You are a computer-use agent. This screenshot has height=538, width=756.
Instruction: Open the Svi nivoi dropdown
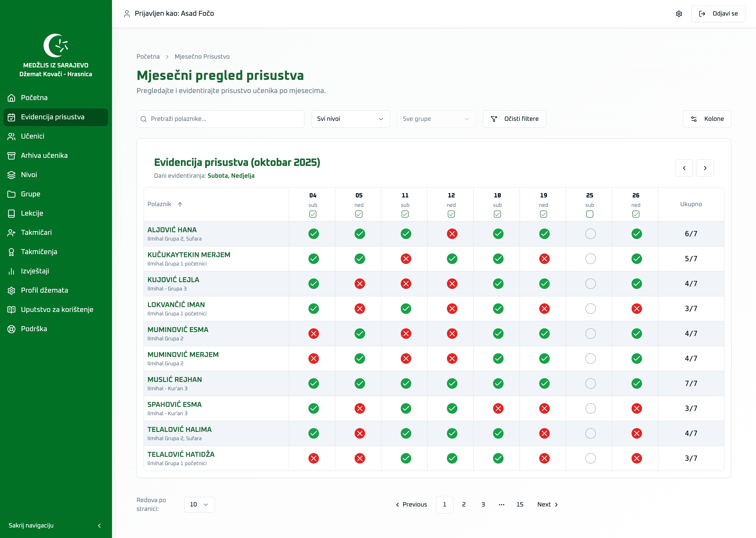[x=350, y=119]
